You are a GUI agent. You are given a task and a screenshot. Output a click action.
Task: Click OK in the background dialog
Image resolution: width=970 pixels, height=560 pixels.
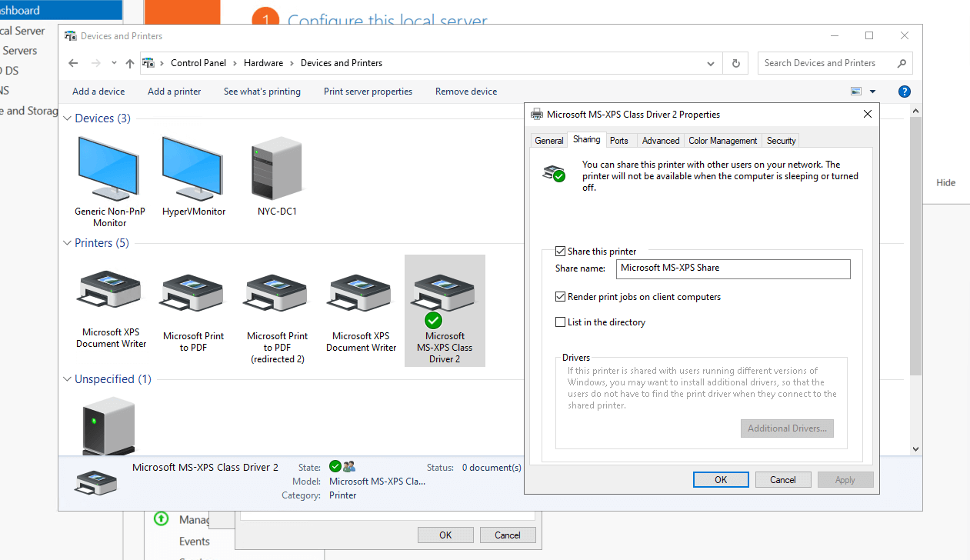(x=445, y=535)
